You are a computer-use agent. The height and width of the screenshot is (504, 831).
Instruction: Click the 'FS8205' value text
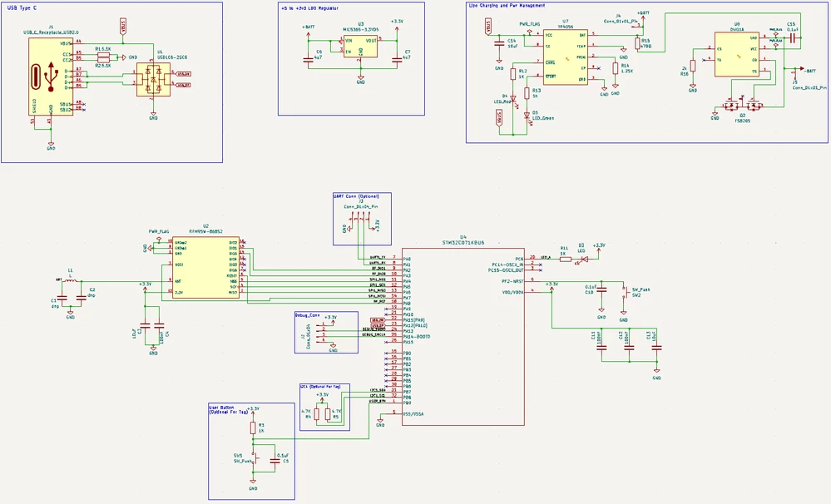(741, 121)
